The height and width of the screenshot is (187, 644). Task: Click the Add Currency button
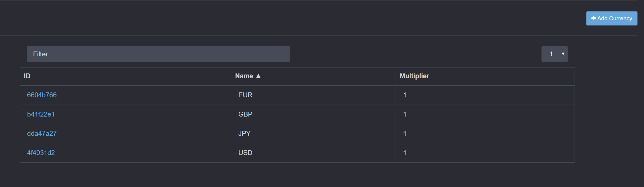(x=611, y=18)
